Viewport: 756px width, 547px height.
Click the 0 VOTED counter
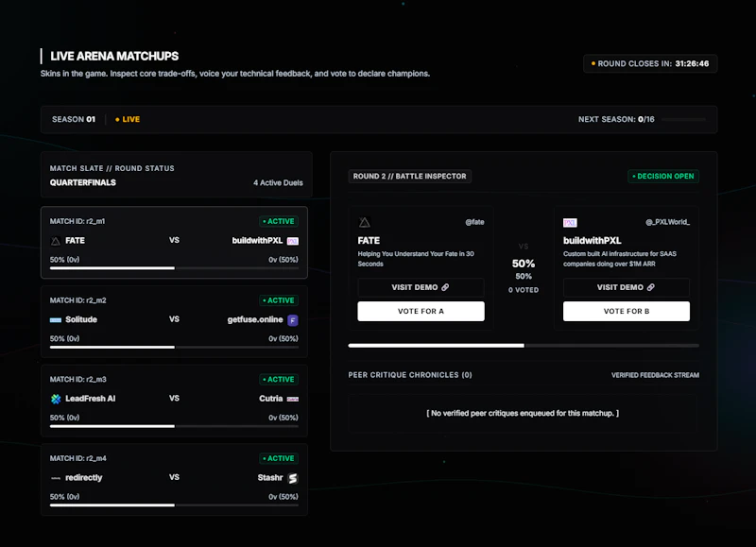coord(524,290)
